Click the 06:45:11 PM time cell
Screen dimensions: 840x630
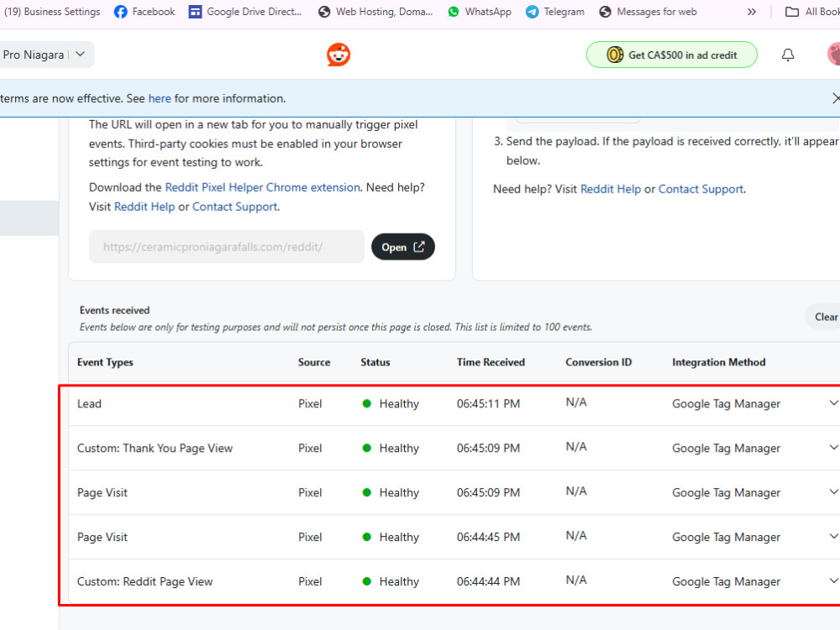coord(488,404)
